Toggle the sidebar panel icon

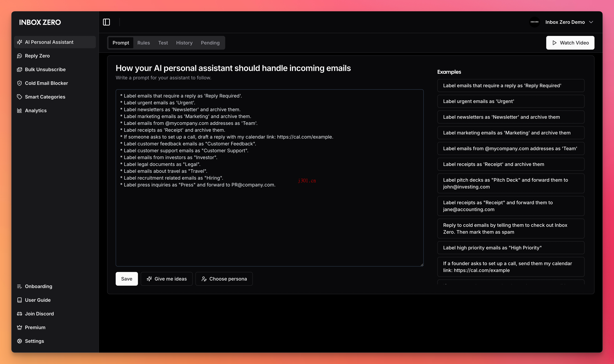click(x=106, y=22)
